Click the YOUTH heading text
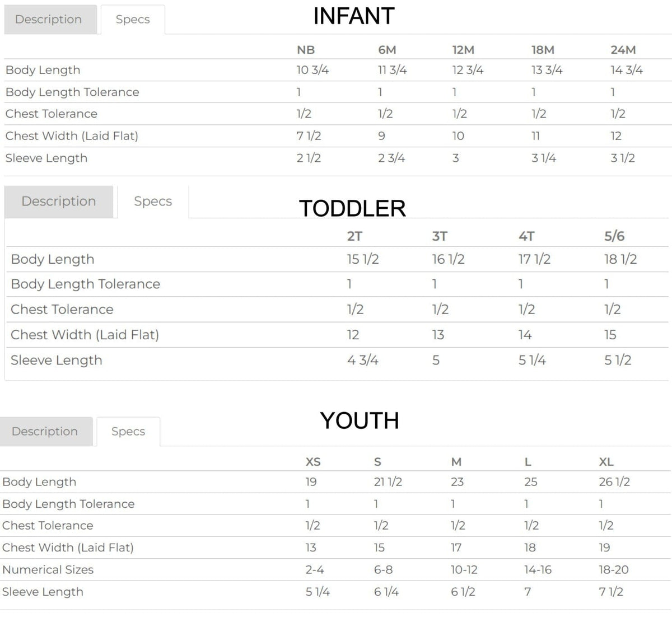This screenshot has height=622, width=672. [x=360, y=420]
